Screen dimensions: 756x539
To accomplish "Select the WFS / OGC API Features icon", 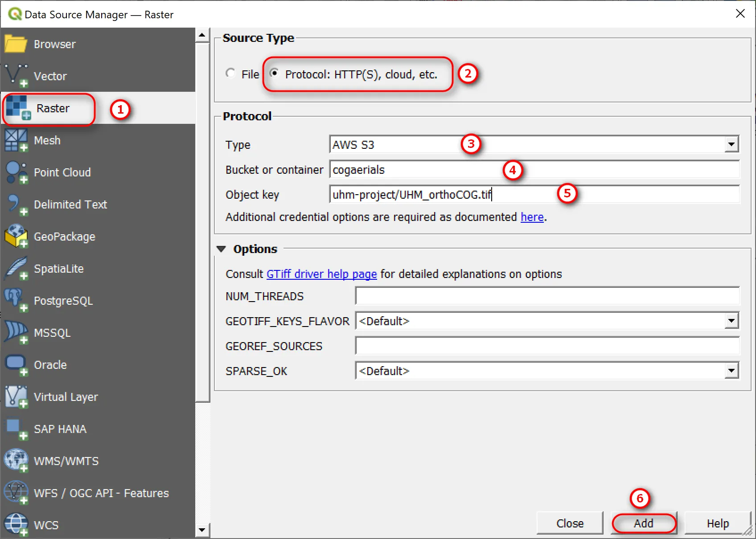I will point(16,493).
